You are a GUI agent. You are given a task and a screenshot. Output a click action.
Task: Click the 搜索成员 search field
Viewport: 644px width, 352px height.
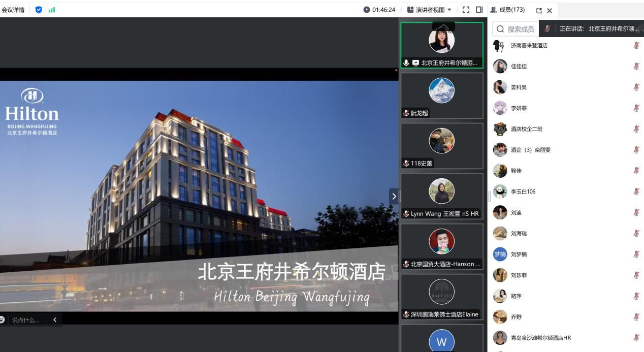click(x=516, y=29)
